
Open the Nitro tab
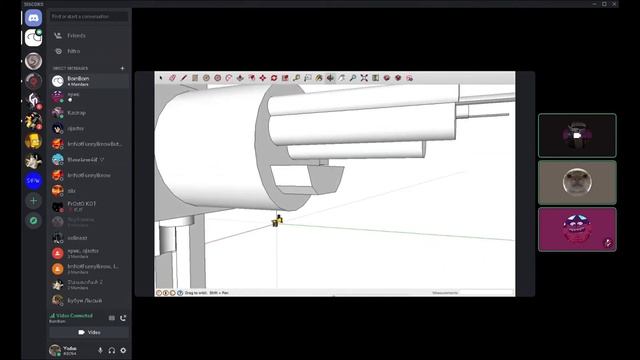tap(89, 51)
